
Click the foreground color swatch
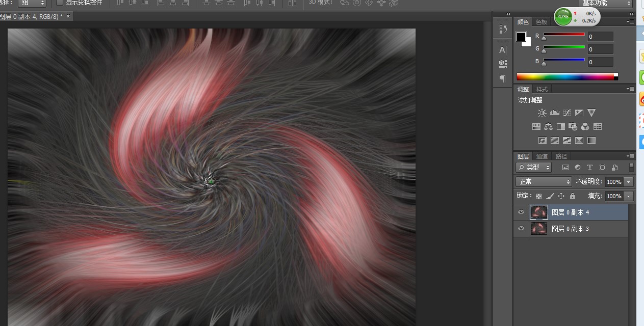(x=521, y=37)
